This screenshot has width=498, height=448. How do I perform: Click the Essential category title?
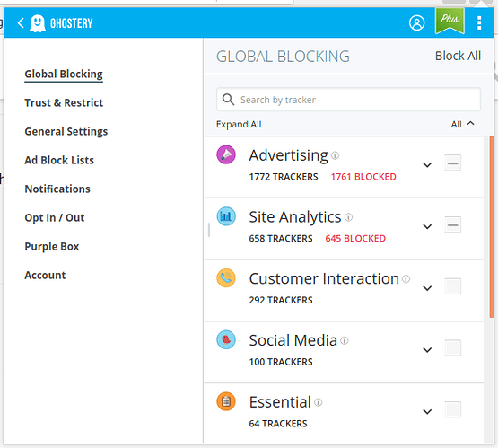click(x=280, y=402)
